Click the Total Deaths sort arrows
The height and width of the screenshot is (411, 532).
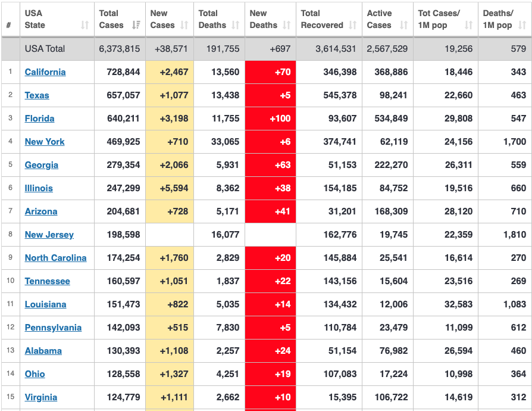235,26
